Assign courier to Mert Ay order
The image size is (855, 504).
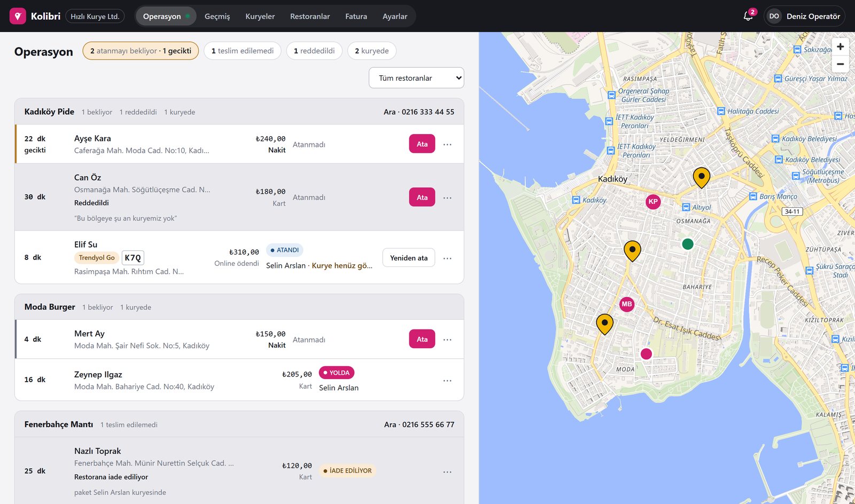pyautogui.click(x=422, y=339)
